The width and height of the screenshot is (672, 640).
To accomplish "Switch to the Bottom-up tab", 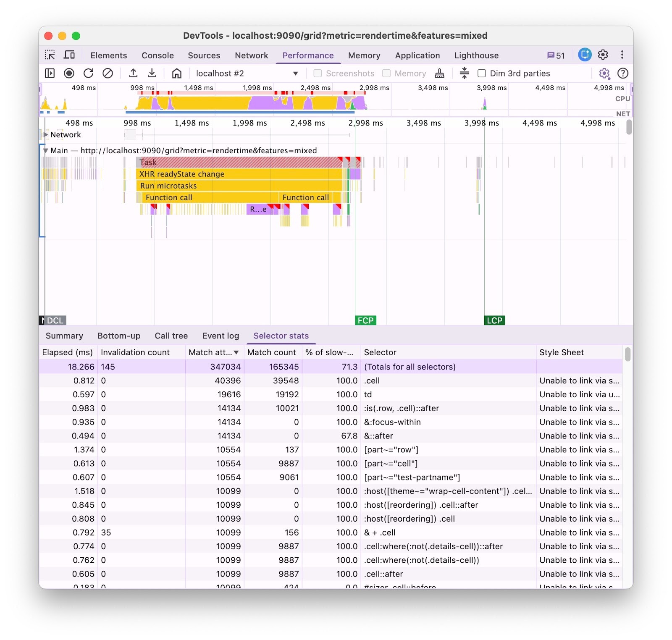I will point(119,336).
